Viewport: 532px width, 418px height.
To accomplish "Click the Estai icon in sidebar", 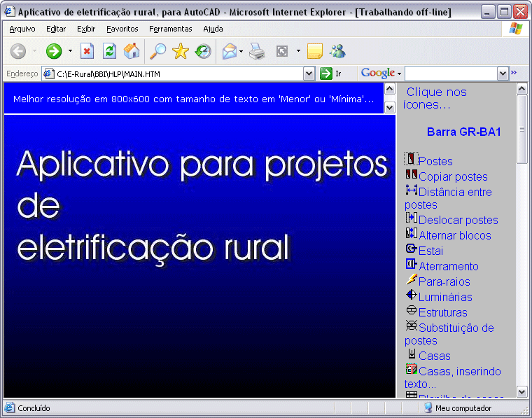I will (x=411, y=249).
